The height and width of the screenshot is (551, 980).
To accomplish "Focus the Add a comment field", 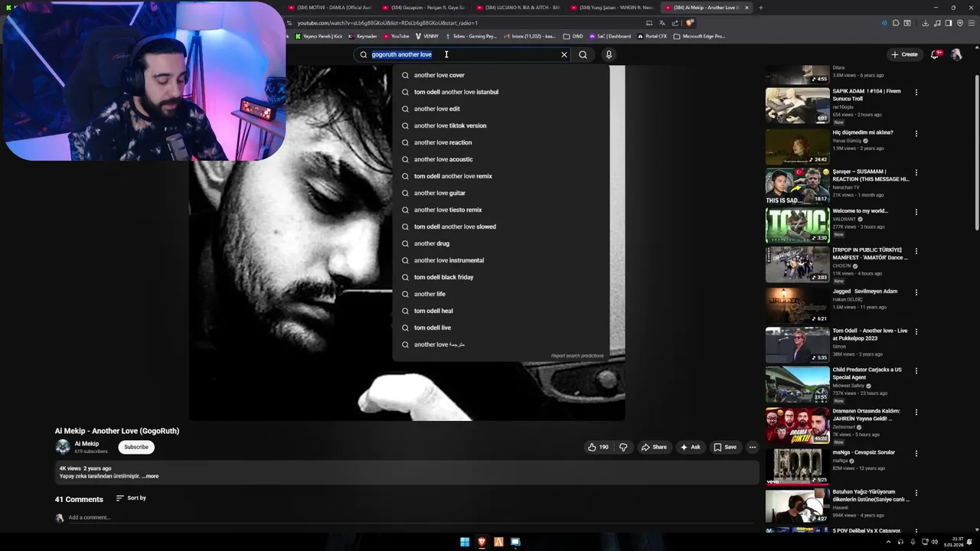I will point(410,517).
